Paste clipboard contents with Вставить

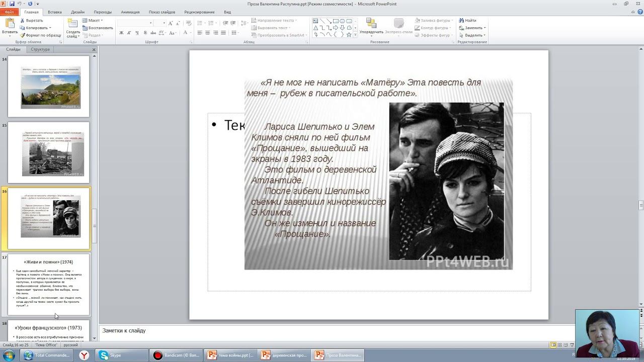pyautogui.click(x=10, y=27)
